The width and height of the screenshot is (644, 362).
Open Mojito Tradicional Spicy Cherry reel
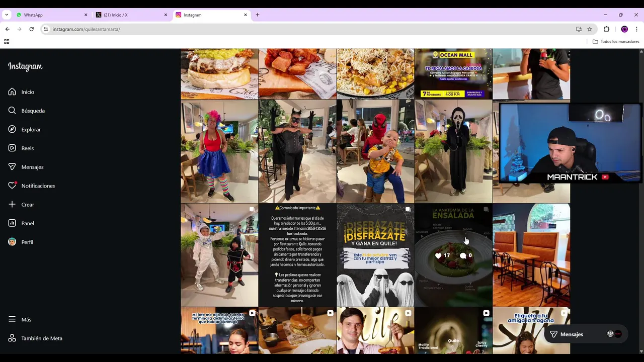[x=453, y=330]
